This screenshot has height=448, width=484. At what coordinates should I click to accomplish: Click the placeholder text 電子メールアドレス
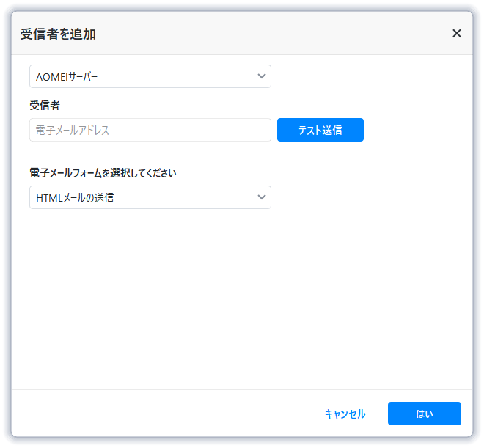(73, 131)
